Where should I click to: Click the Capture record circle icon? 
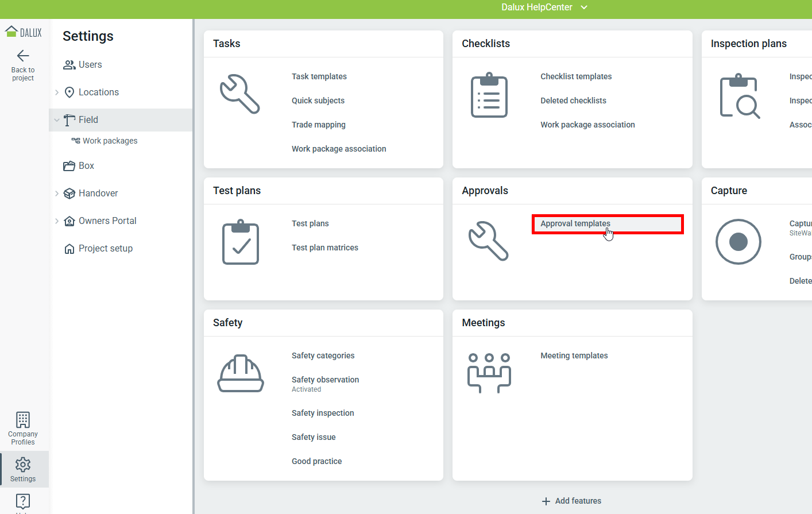click(x=738, y=242)
